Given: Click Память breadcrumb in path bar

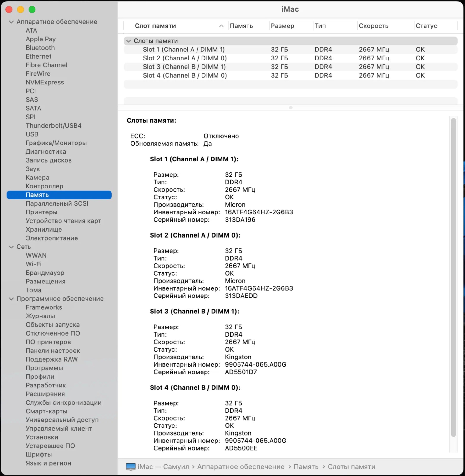Looking at the screenshot, I should tap(306, 467).
